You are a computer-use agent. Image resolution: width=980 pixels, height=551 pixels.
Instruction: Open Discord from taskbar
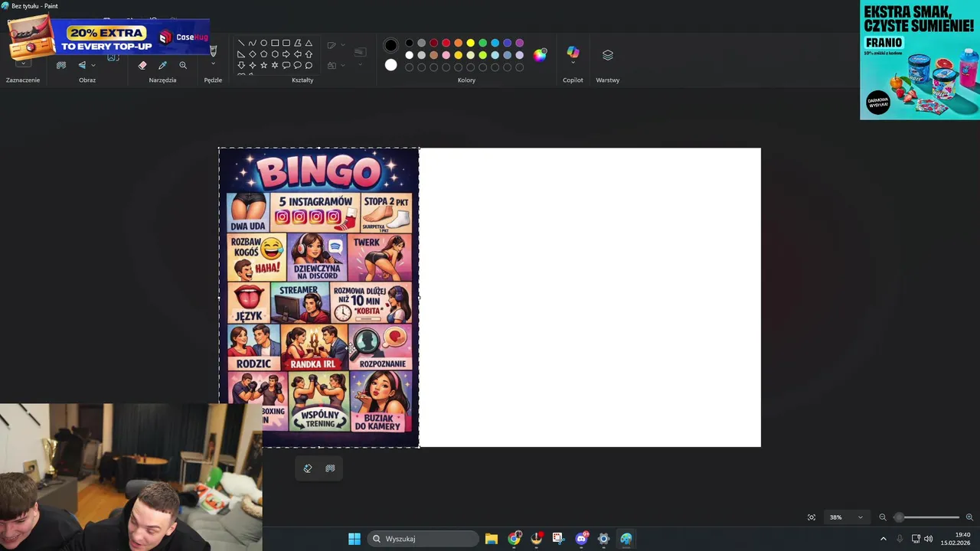point(581,539)
